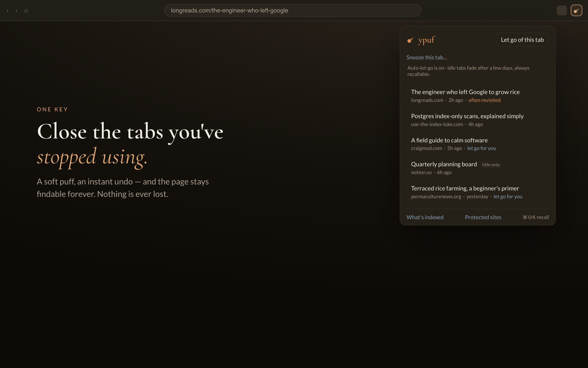Go back with the browser back arrow
The height and width of the screenshot is (368, 588).
[x=7, y=11]
